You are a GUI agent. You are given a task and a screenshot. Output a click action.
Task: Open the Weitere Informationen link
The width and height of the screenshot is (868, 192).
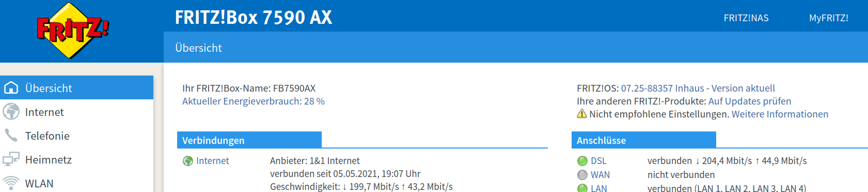(x=780, y=114)
